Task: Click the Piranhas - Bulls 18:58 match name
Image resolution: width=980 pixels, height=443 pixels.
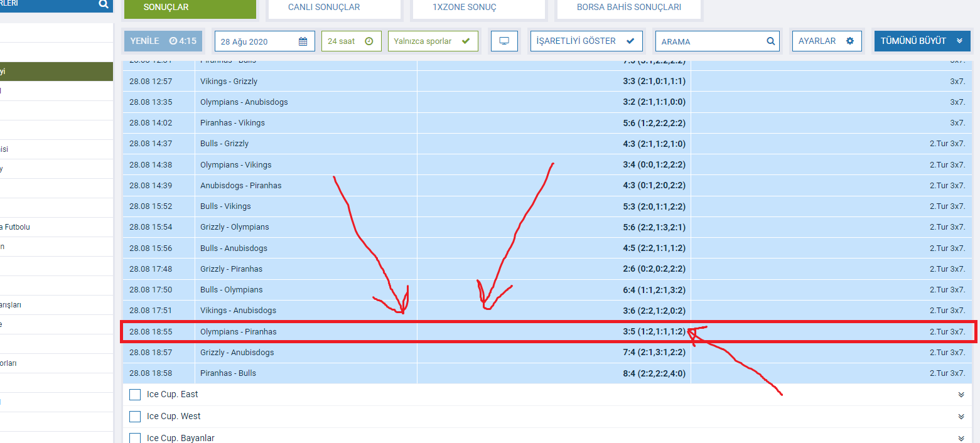Action: pyautogui.click(x=228, y=373)
